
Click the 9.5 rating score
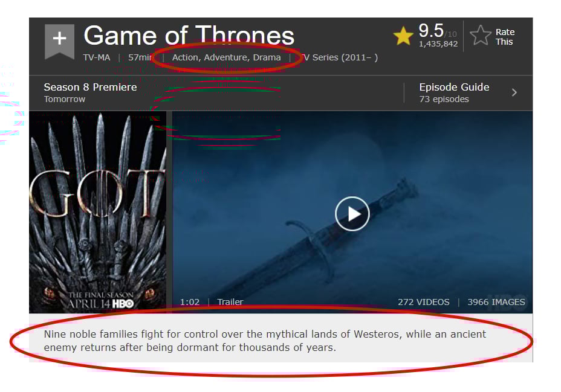pos(431,31)
